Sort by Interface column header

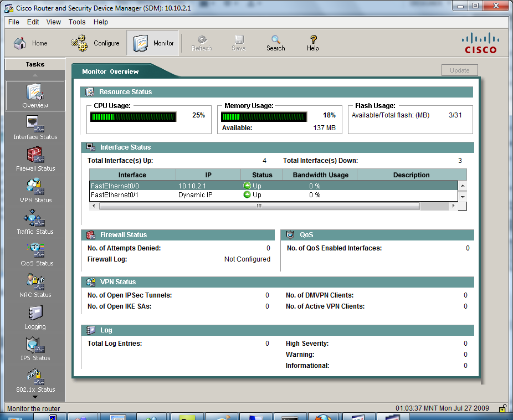pos(132,175)
